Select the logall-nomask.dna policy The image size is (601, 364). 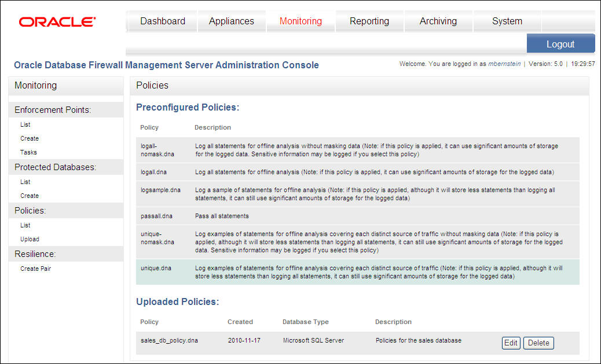coord(358,150)
